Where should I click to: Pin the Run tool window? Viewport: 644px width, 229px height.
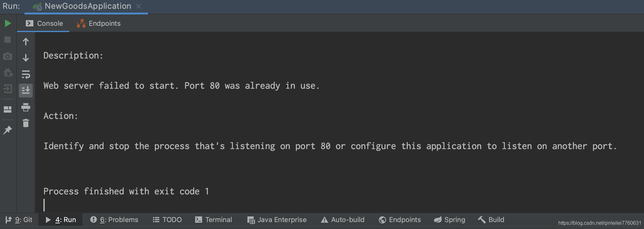pos(8,129)
